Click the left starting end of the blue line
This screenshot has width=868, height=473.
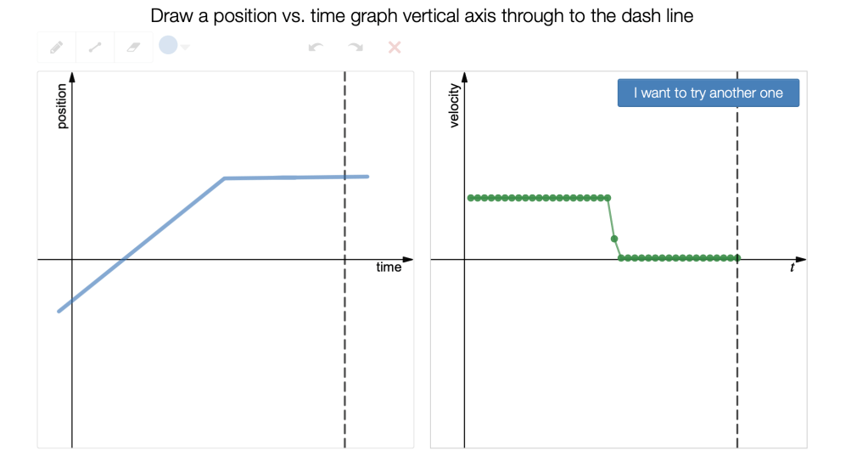pyautogui.click(x=59, y=312)
